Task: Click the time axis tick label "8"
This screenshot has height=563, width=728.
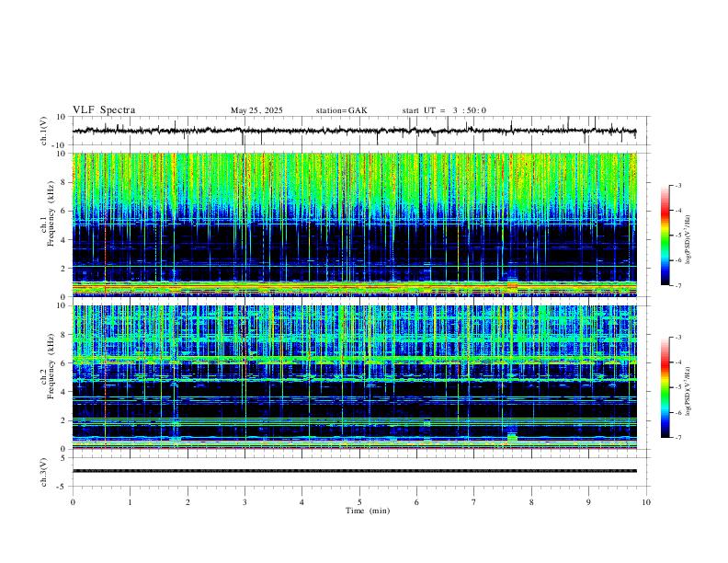Action: (x=531, y=502)
